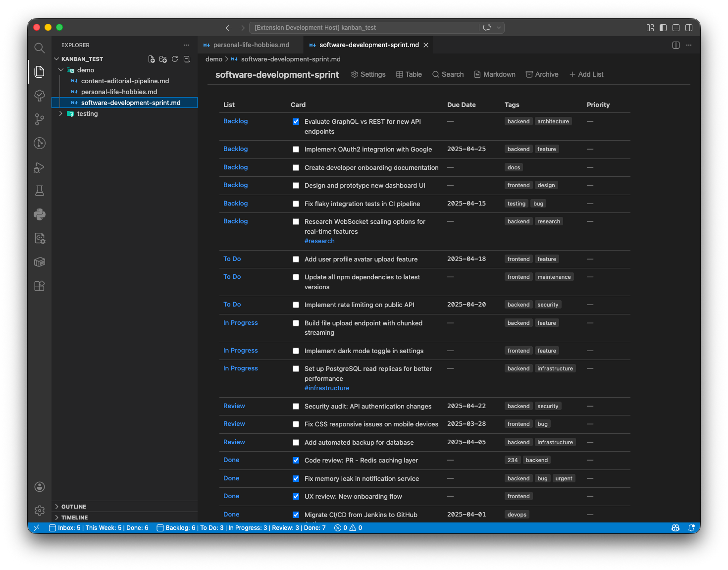Screen dimensions: 728x570
Task: Switch to personal-life-hobbies.md tab
Action: [x=251, y=45]
